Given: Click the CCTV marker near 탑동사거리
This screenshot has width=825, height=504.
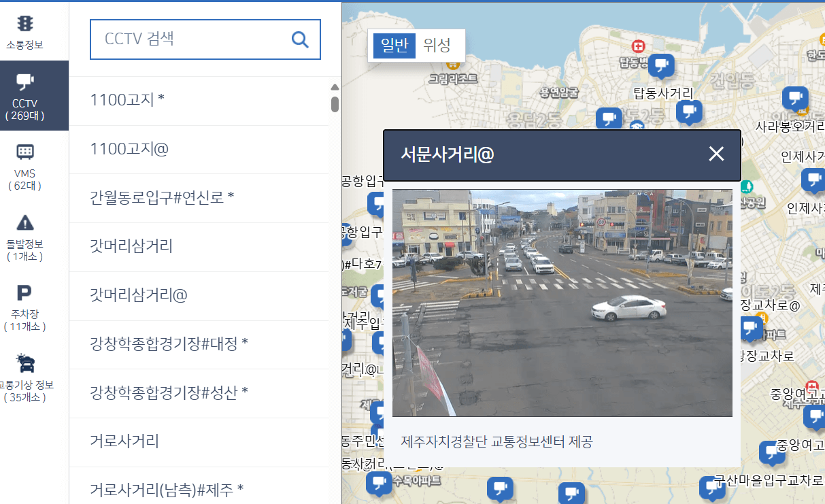Looking at the screenshot, I should point(661,63).
